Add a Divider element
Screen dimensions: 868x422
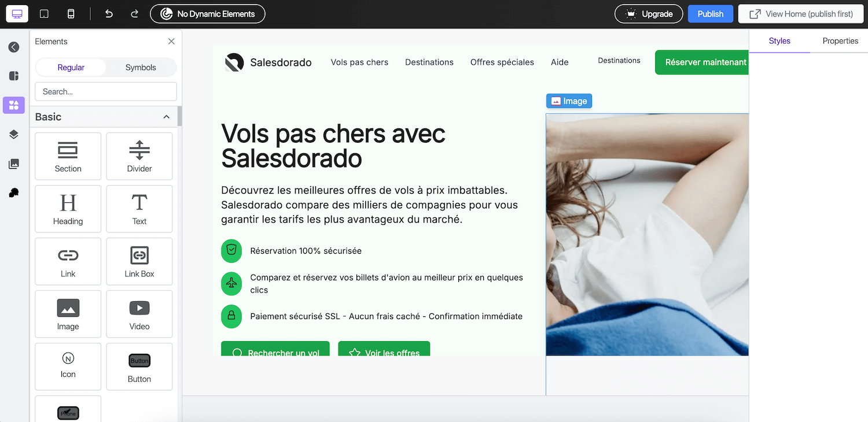(x=139, y=156)
